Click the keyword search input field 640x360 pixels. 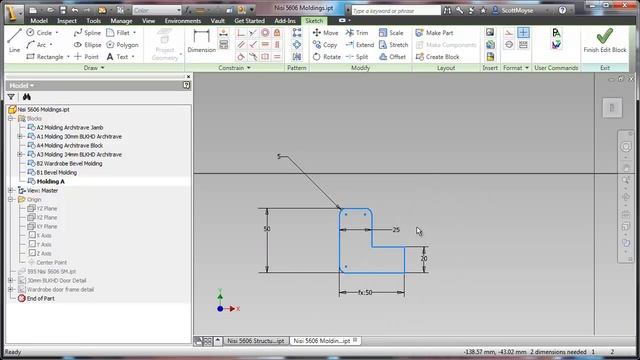click(396, 11)
